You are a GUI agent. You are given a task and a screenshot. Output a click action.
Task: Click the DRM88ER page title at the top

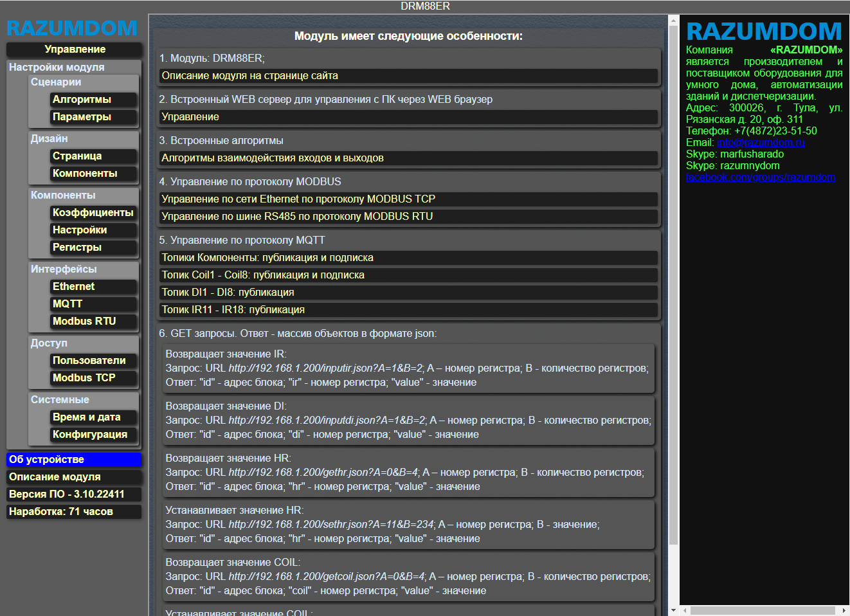(425, 6)
